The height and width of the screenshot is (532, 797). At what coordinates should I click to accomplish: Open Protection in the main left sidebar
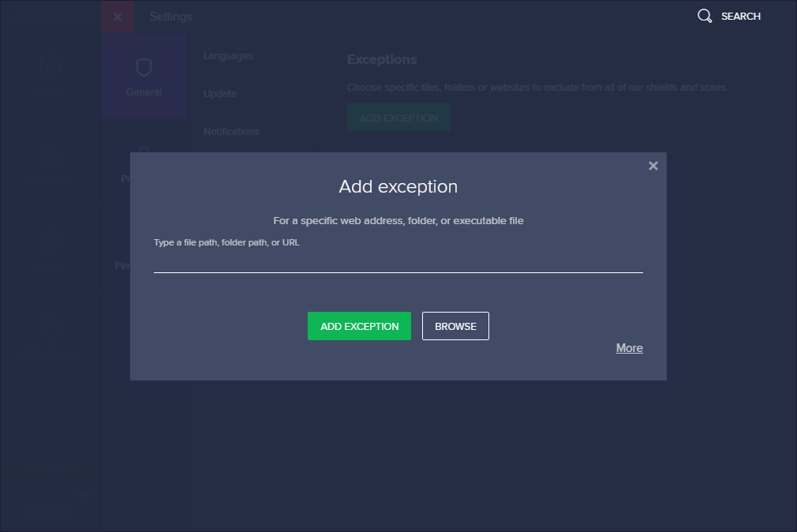point(51,166)
